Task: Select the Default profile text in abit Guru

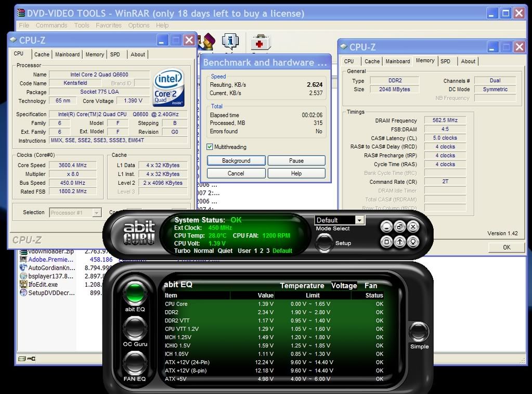Action: tap(282, 251)
